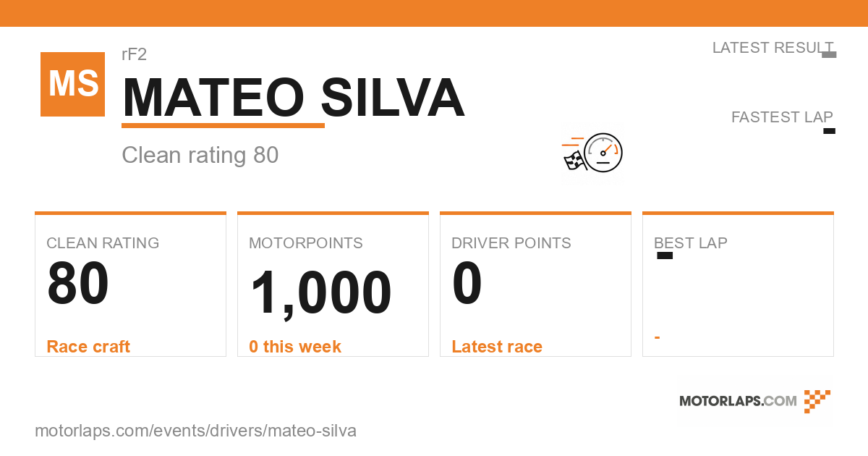Viewport: 868px width, 456px height.
Task: Select the Best Lap card
Action: [x=738, y=284]
